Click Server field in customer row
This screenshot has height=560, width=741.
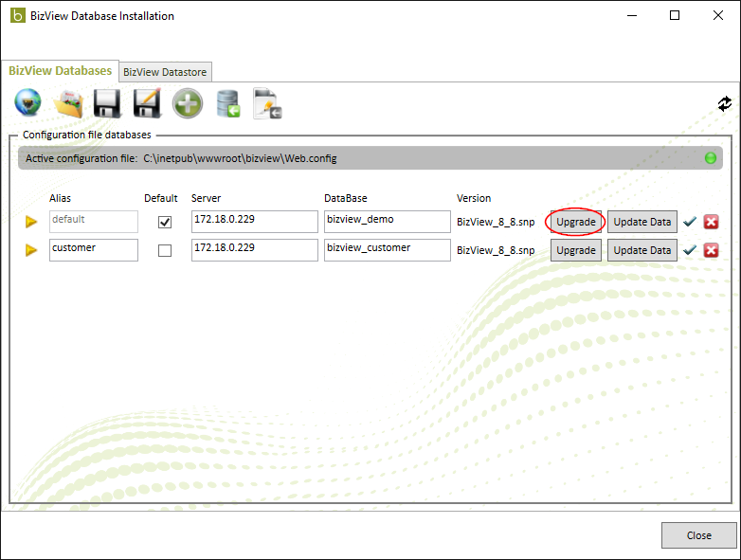(x=255, y=250)
